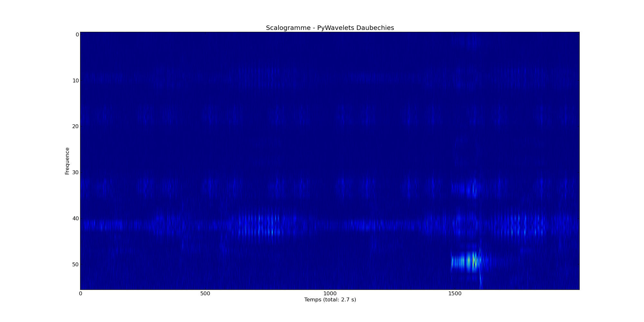Click the y-axis tick label 20
Image resolution: width=644 pixels, height=322 pixels.
[x=76, y=127]
